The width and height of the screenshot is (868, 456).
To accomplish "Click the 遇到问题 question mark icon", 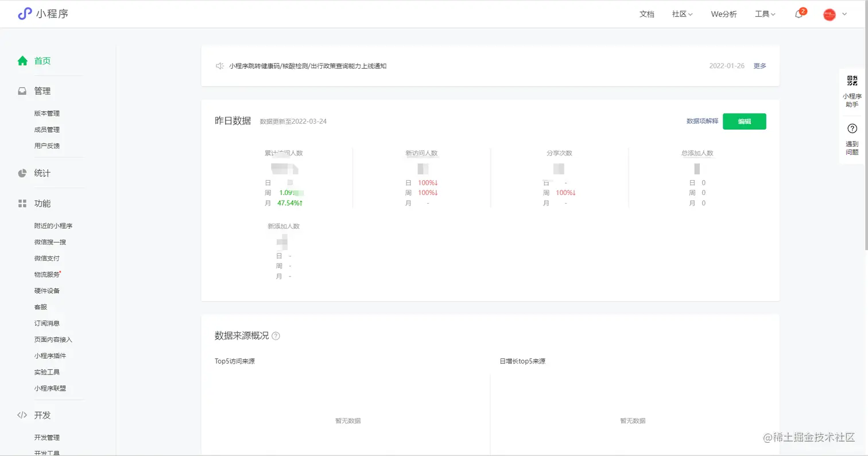I will [x=852, y=129].
